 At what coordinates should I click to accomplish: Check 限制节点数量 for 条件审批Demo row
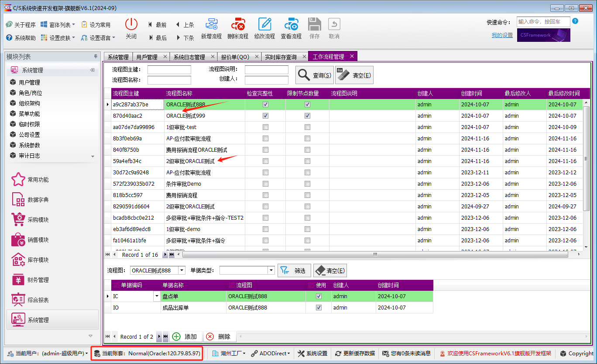pyautogui.click(x=307, y=184)
